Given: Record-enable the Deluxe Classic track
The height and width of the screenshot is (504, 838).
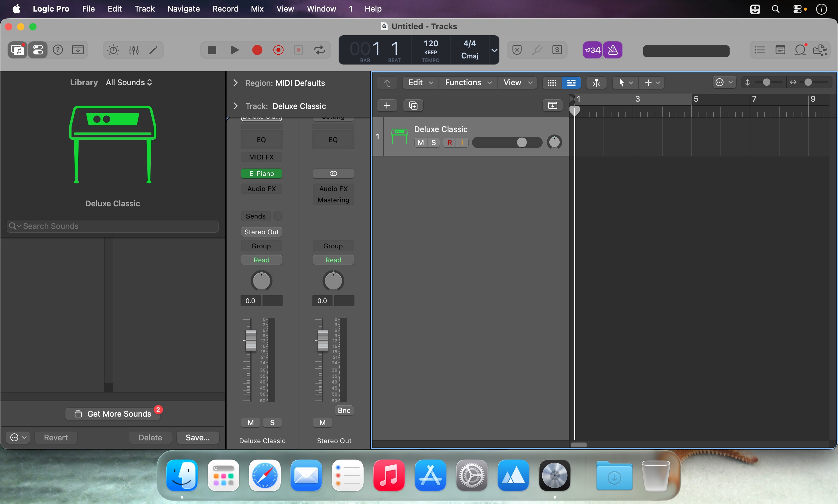Looking at the screenshot, I should (449, 143).
